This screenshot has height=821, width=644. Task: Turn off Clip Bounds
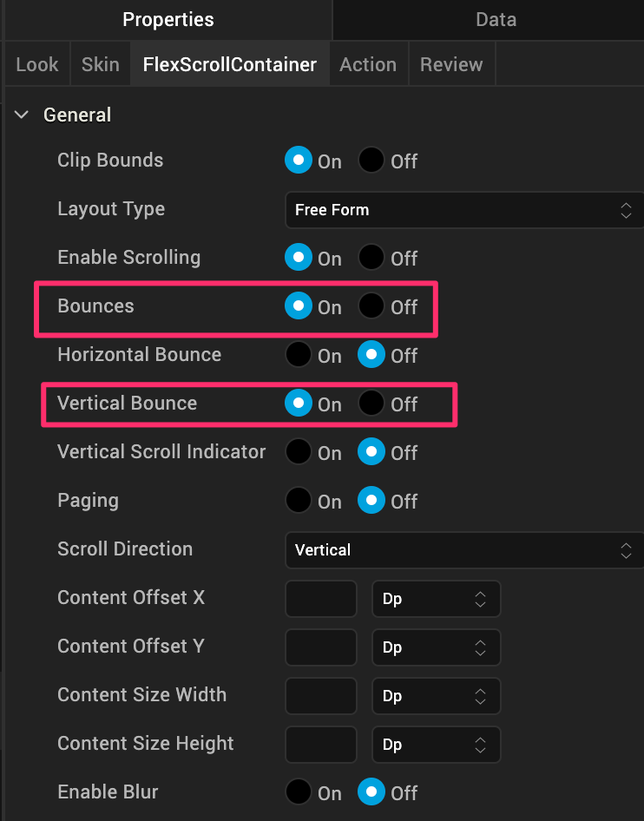click(371, 160)
